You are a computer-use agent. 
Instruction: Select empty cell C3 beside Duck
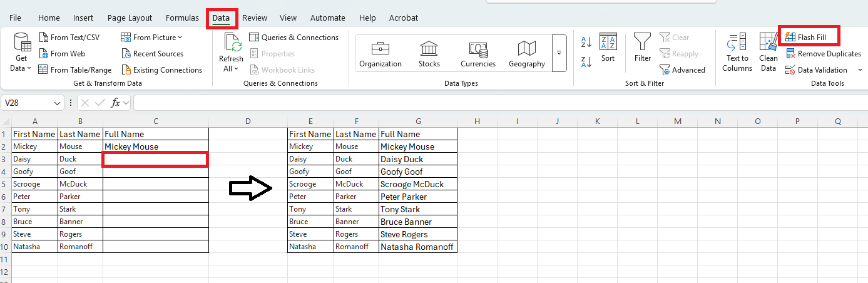pyautogui.click(x=155, y=159)
